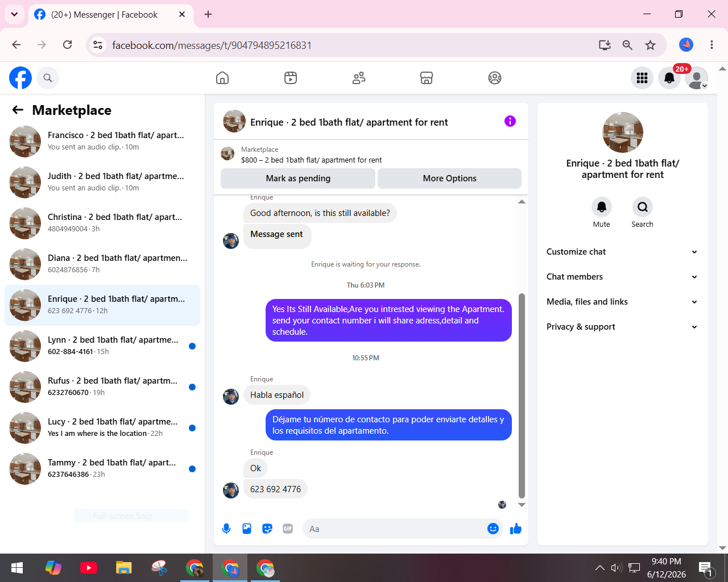Open the Video (Reels) icon
Screen dimensions: 728x582
[x=291, y=78]
